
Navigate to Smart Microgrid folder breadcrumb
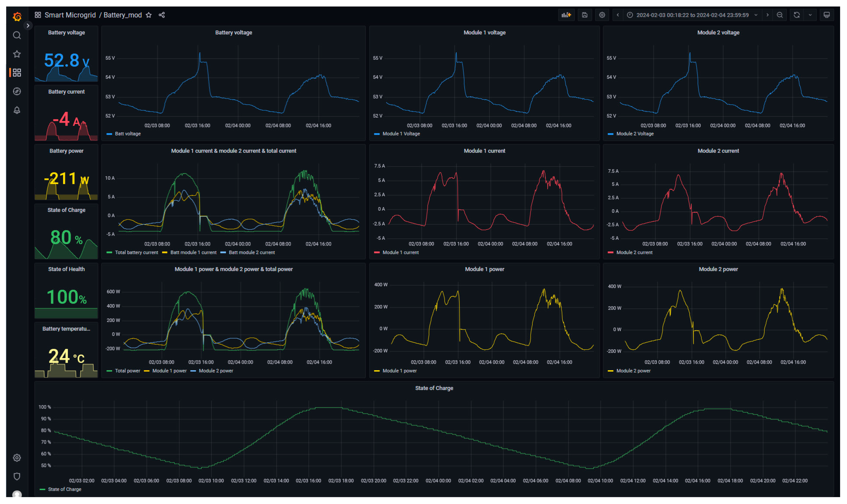click(70, 15)
